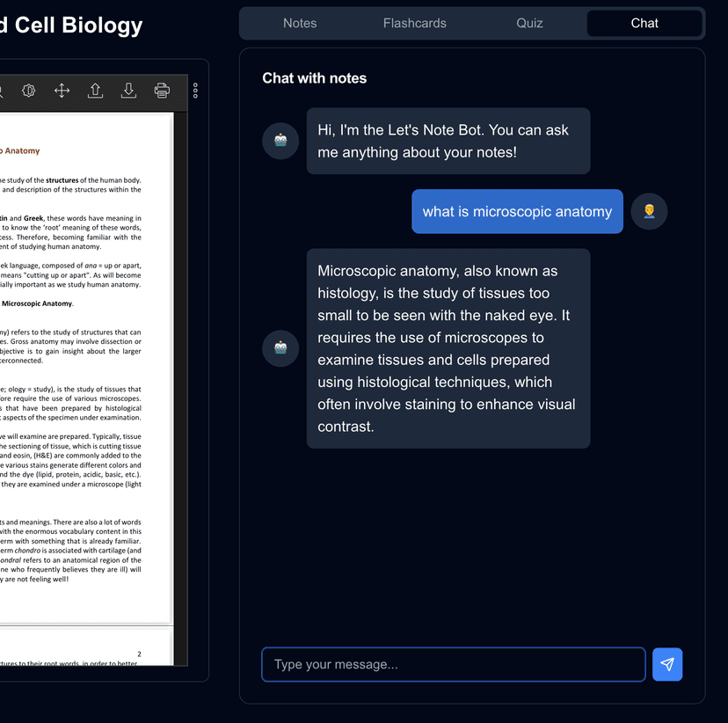
Task: Click the 'Chat with notes' heading
Action: pos(314,78)
